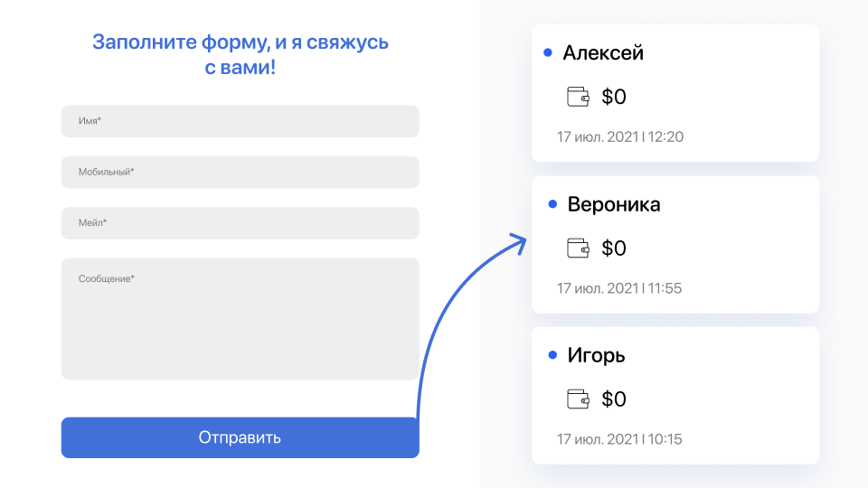Viewport: 868px width, 488px height.
Task: Open the Алексей lead name
Action: click(603, 53)
